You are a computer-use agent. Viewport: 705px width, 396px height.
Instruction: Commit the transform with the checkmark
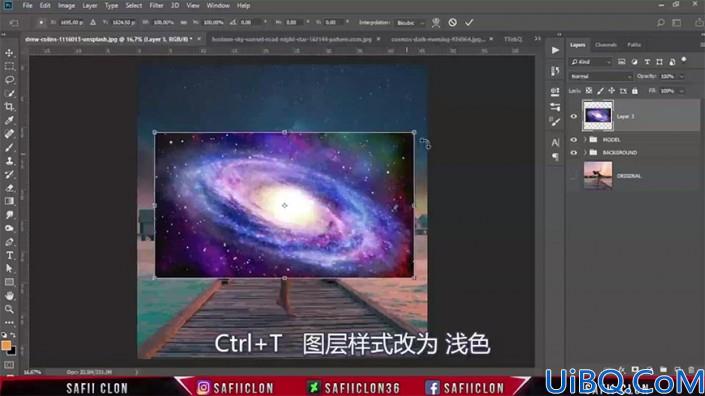click(469, 22)
